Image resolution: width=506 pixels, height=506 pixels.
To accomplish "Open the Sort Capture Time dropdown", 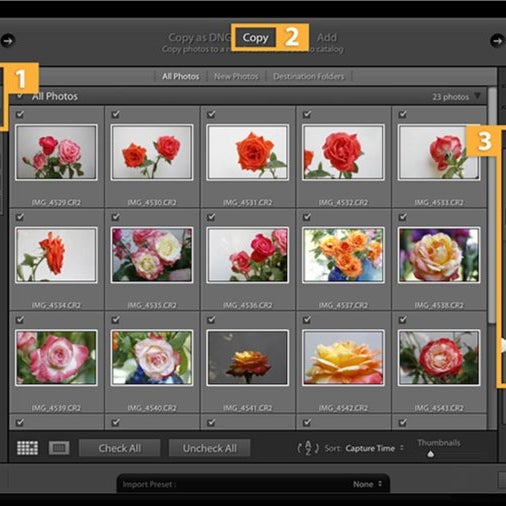I will [x=374, y=448].
